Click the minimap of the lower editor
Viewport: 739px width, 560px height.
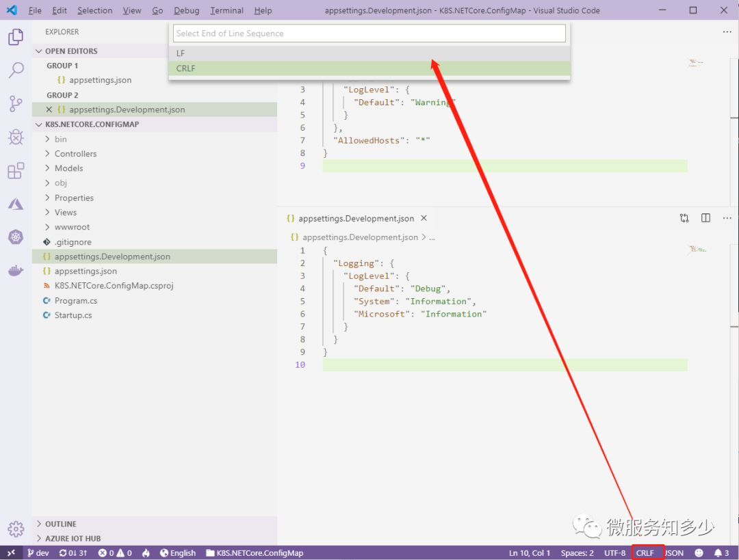[x=697, y=249]
